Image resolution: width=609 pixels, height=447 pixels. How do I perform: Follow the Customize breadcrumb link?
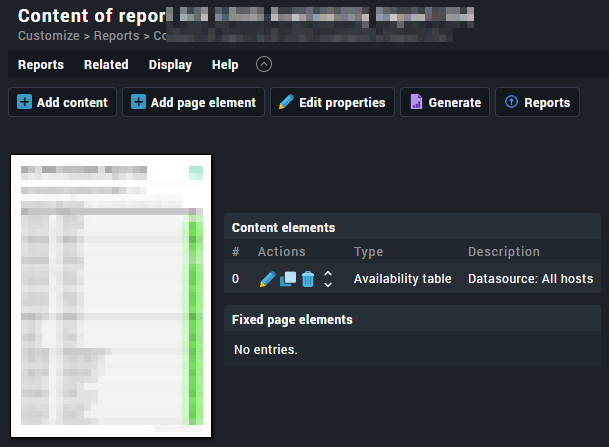(46, 36)
